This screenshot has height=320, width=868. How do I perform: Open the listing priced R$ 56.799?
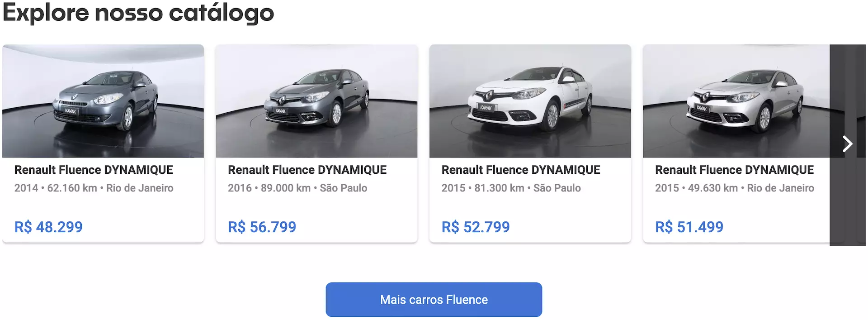262,227
